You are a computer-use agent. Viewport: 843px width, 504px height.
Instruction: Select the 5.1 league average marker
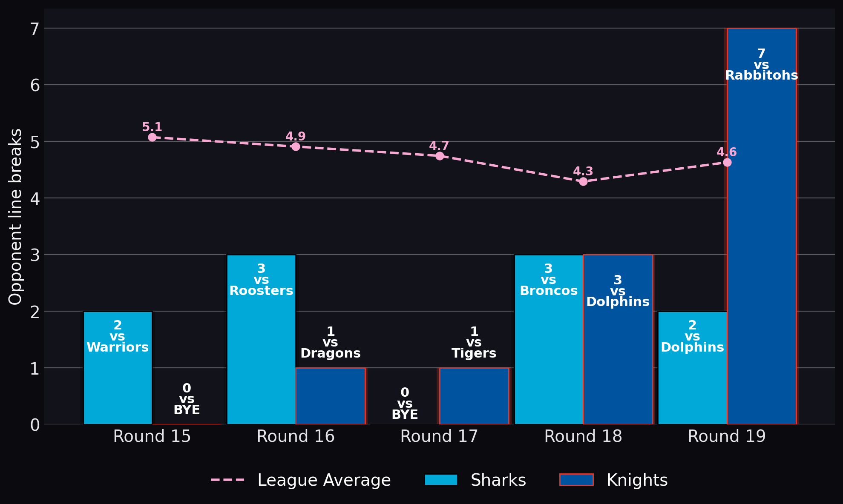[x=152, y=137]
